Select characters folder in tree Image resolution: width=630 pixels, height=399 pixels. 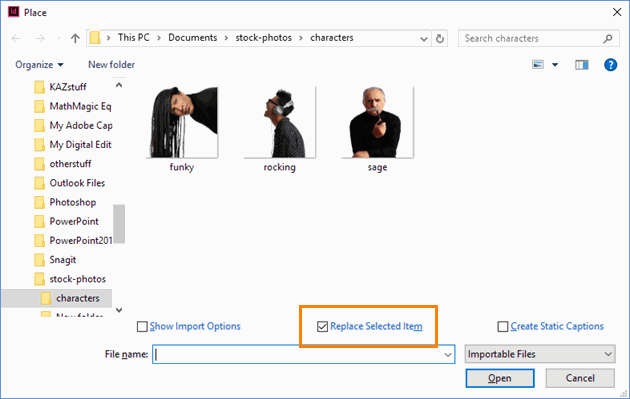[x=57, y=298]
